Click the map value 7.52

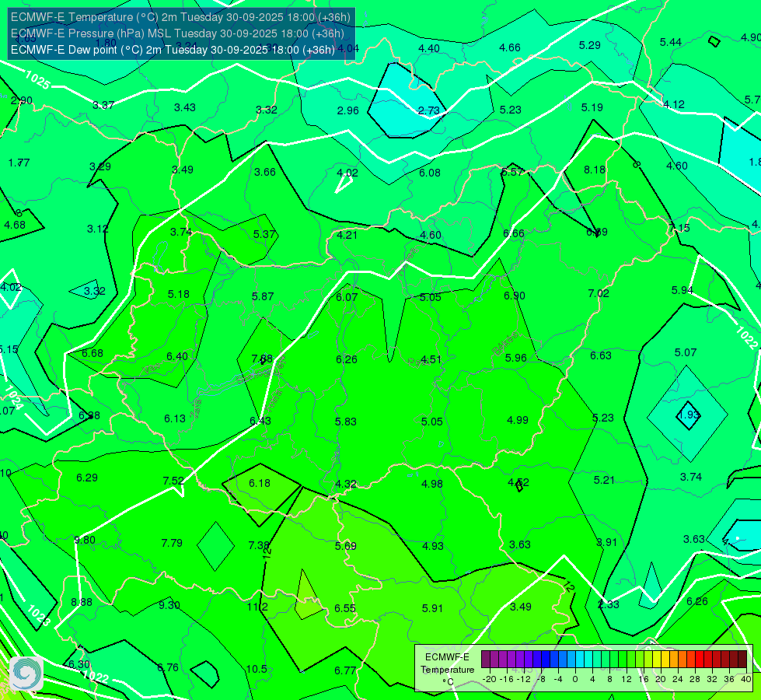[x=173, y=481]
